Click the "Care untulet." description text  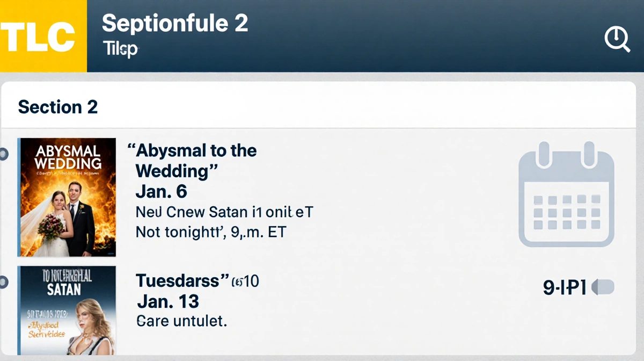point(182,321)
